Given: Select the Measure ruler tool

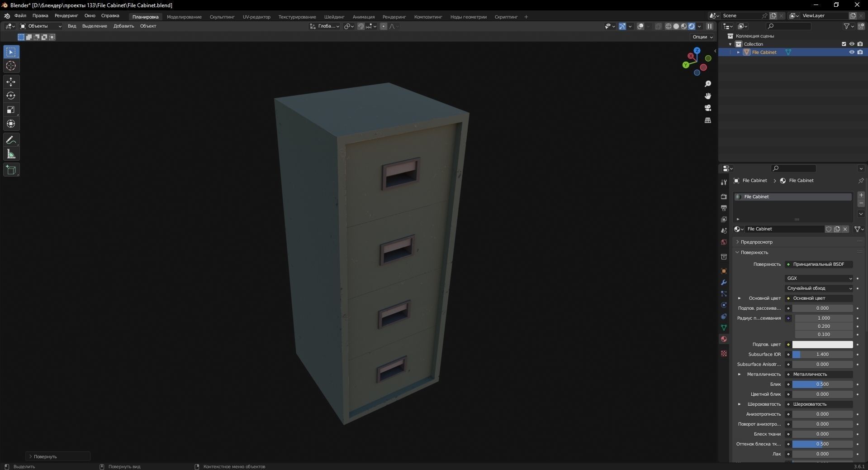Looking at the screenshot, I should [11, 154].
